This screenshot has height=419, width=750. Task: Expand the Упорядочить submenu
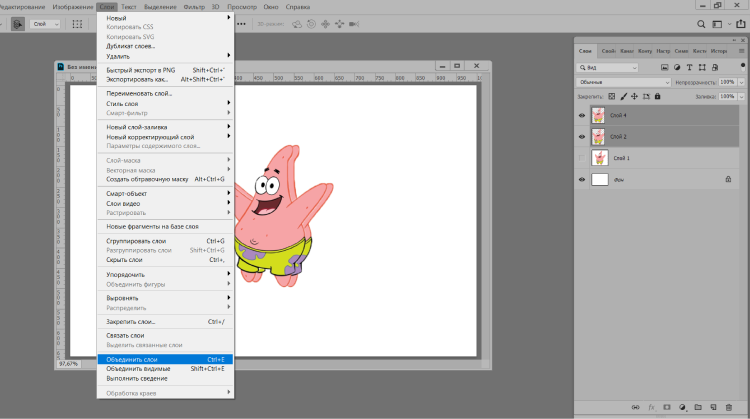(x=165, y=274)
